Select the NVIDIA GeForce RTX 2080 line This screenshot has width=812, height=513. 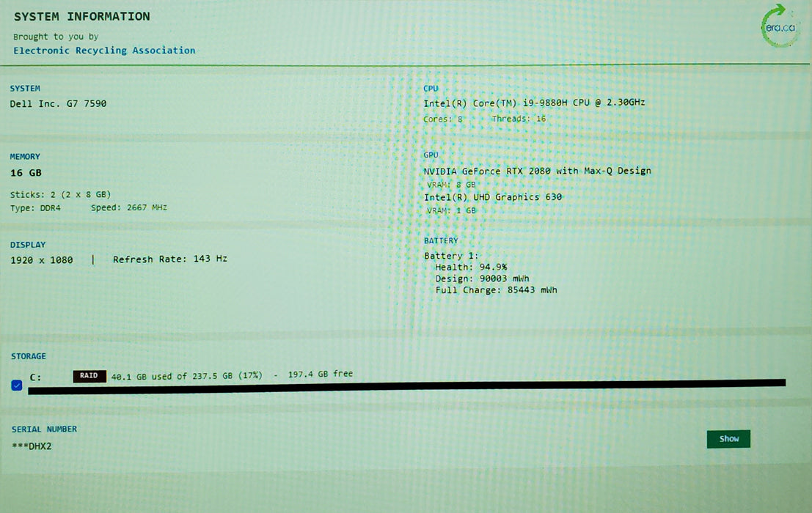coord(537,171)
